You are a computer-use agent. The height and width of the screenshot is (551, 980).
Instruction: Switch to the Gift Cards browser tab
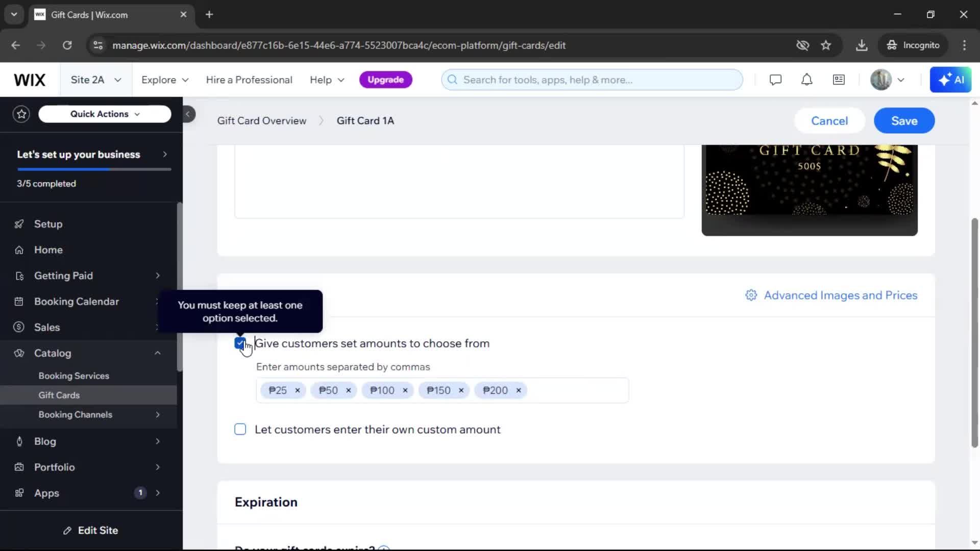tap(111, 15)
